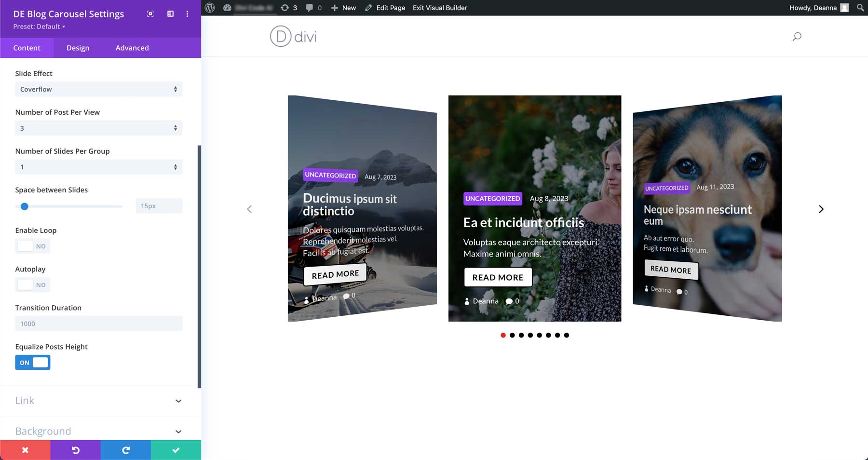The image size is (868, 460).
Task: Turn off the Equalize Posts Height toggle
Action: (x=32, y=363)
